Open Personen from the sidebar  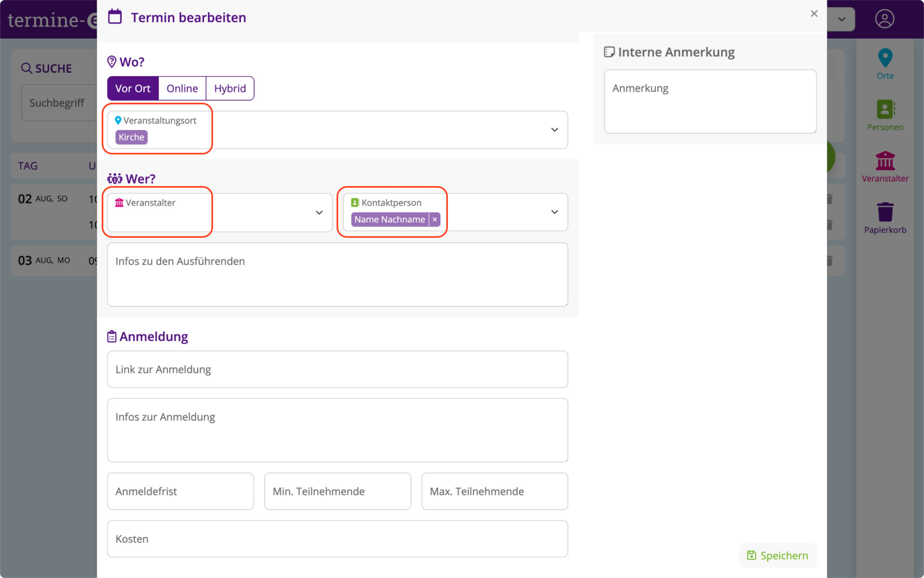pos(885,116)
